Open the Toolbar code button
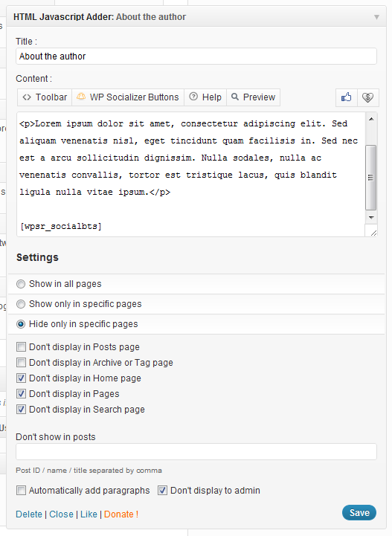This screenshot has height=536, width=392. pyautogui.click(x=45, y=97)
